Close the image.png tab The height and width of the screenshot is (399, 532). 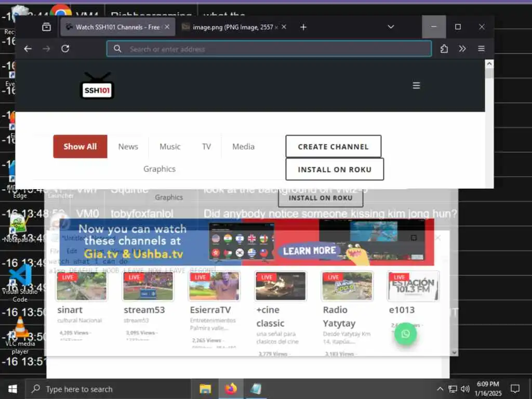click(284, 27)
